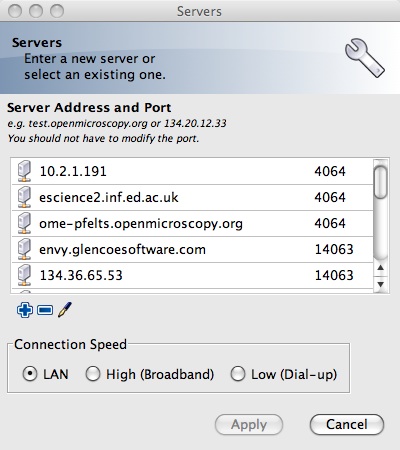Screen dimensions: 400x450
Task: Select Low (Dial-up) connection speed
Action: pos(238,374)
